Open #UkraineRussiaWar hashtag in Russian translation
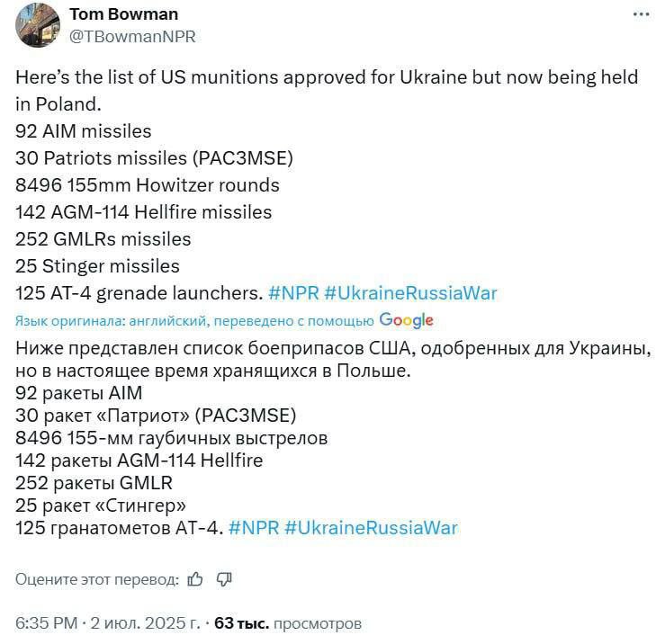665x644 pixels. click(x=371, y=528)
